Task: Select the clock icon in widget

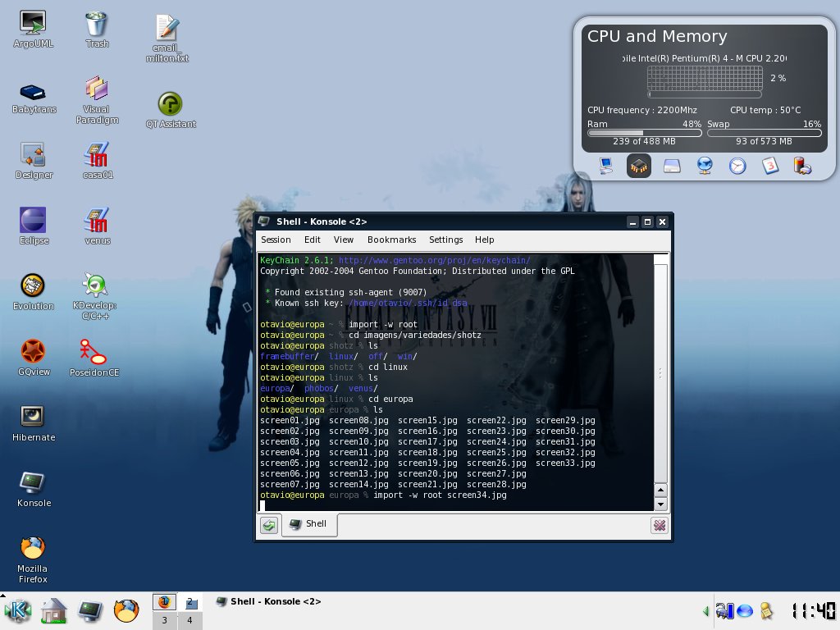Action: click(737, 166)
